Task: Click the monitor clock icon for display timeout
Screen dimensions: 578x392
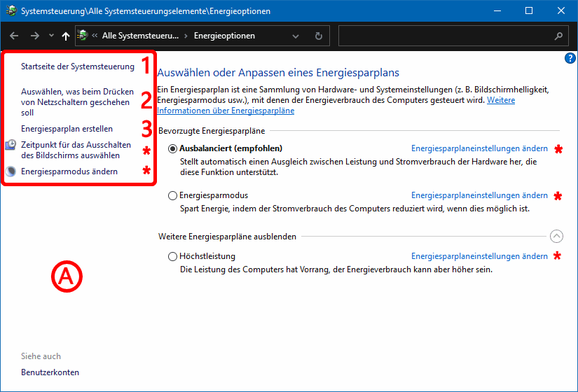Action: tap(12, 145)
